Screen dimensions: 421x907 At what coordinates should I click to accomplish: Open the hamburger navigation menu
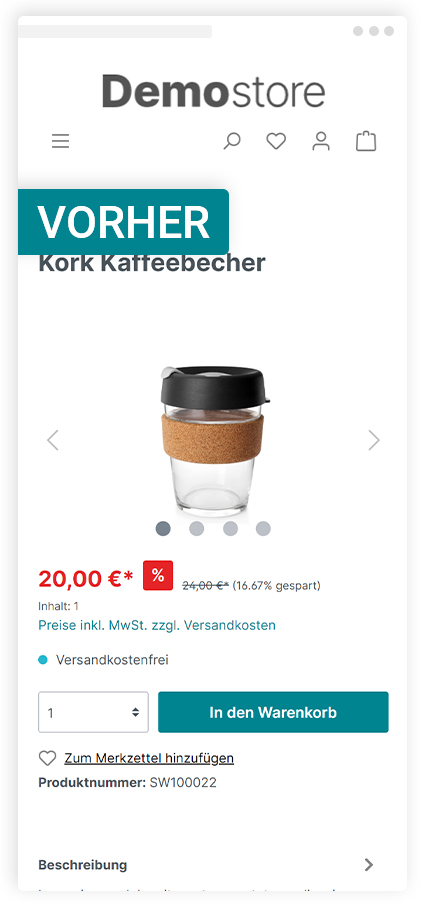(x=60, y=141)
